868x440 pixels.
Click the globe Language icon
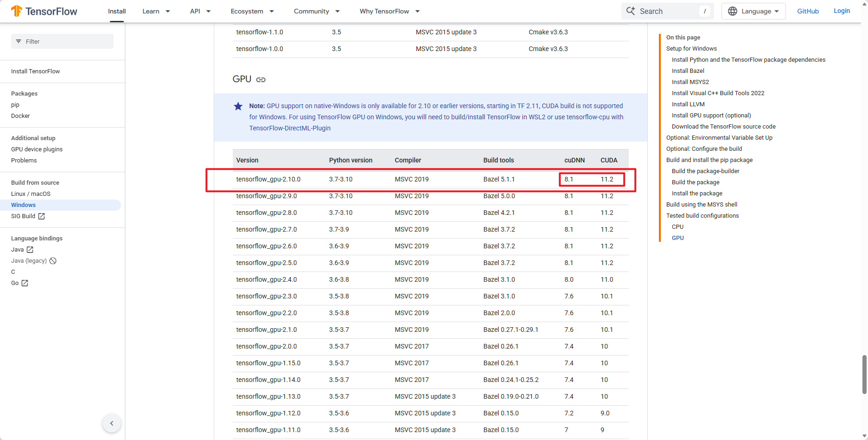point(733,11)
